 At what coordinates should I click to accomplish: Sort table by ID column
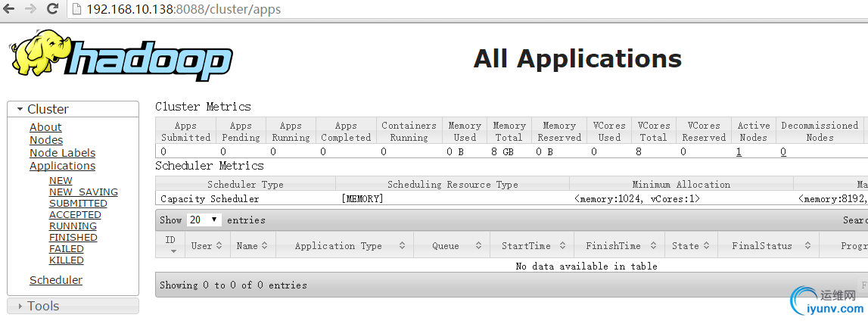tap(170, 244)
